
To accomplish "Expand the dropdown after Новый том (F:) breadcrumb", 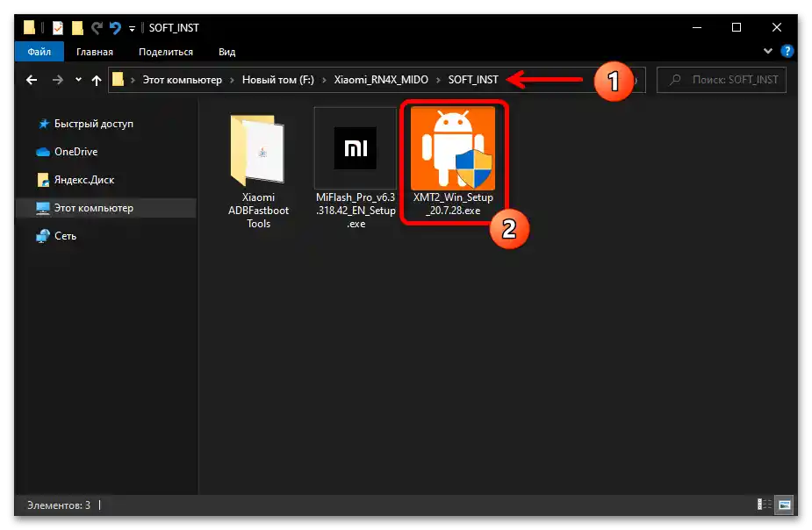I will (324, 80).
